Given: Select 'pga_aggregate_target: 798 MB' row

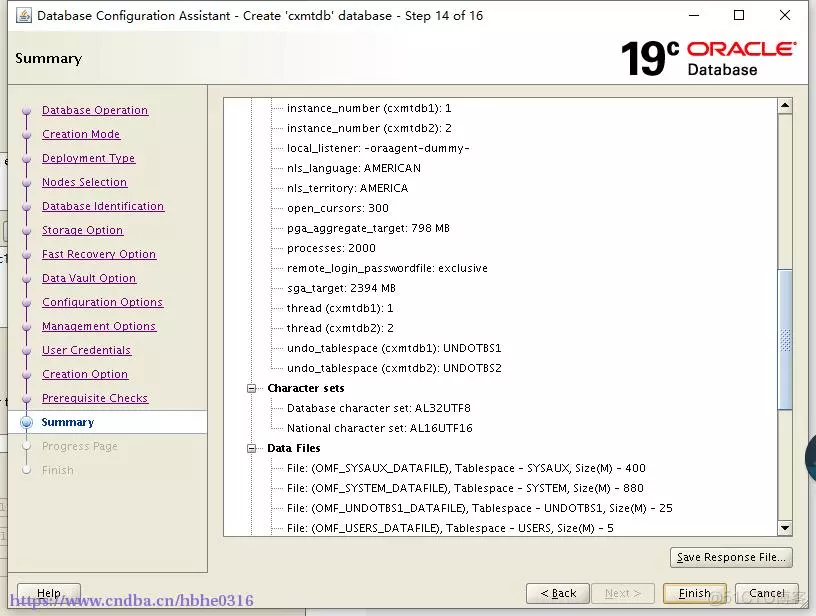Looking at the screenshot, I should click(x=368, y=228).
